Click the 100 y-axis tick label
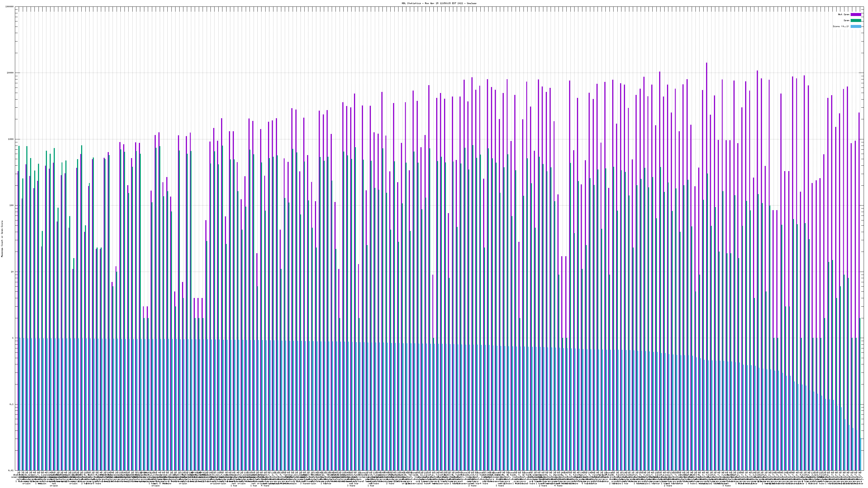868x488 pixels. click(x=12, y=206)
